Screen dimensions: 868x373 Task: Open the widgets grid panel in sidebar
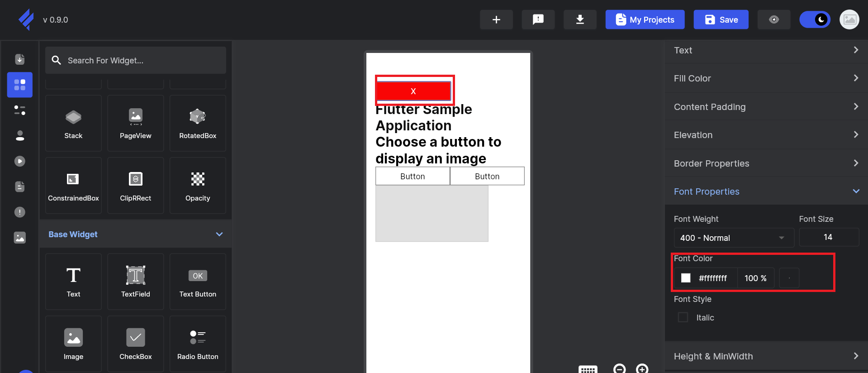(x=20, y=85)
